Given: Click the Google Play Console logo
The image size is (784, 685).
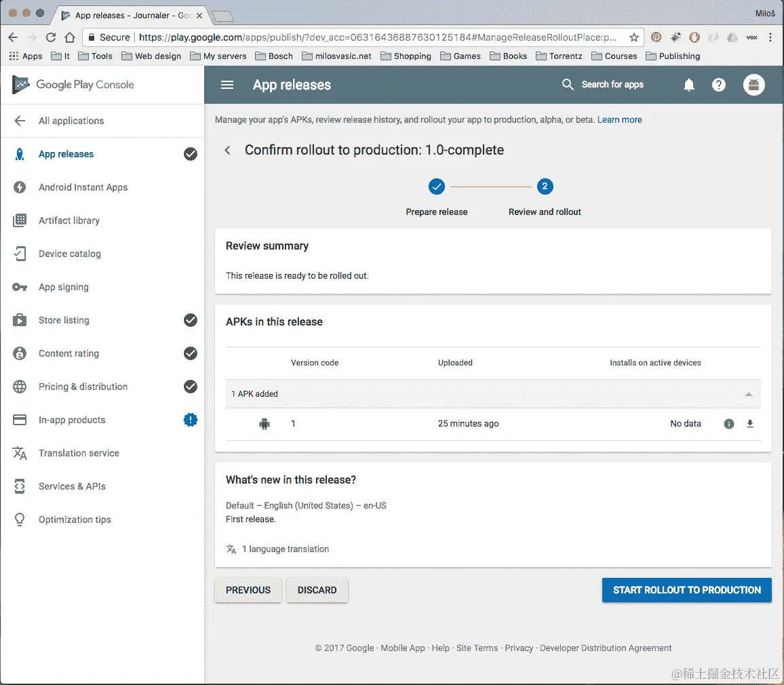Looking at the screenshot, I should (73, 85).
